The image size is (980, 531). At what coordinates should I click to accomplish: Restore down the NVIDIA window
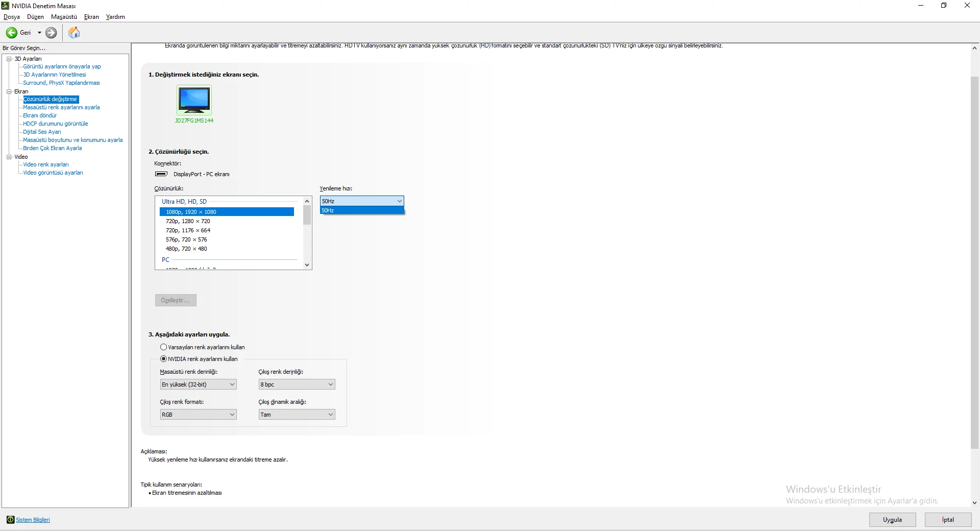(944, 6)
